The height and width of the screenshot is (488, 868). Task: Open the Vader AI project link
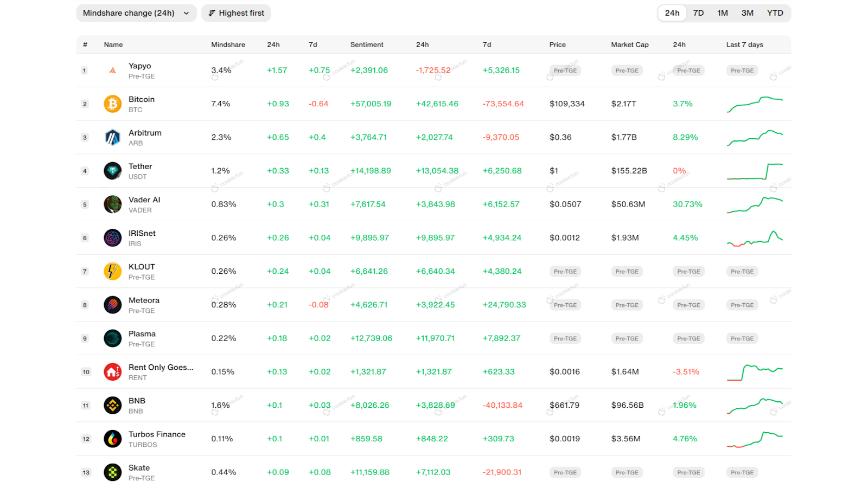point(144,200)
